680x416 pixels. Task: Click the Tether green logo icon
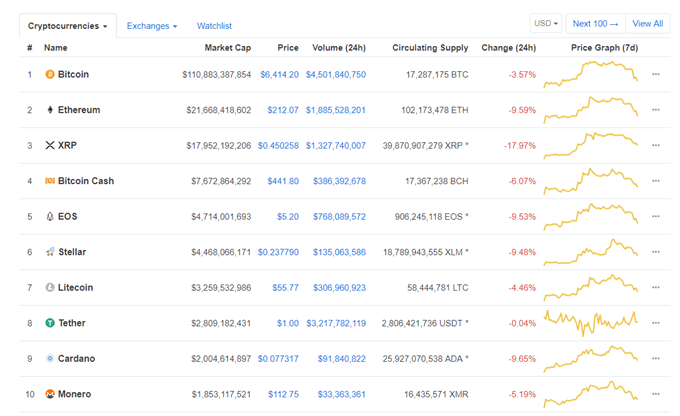point(50,323)
